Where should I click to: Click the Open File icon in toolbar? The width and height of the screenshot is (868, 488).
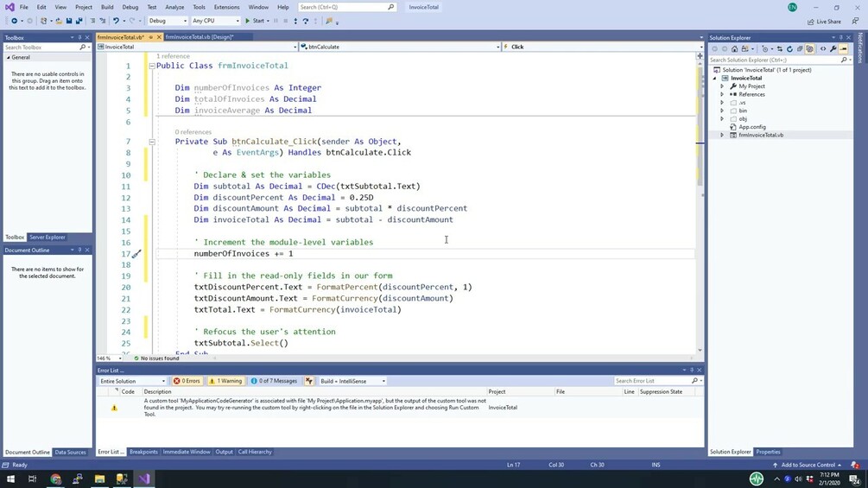pyautogui.click(x=59, y=21)
